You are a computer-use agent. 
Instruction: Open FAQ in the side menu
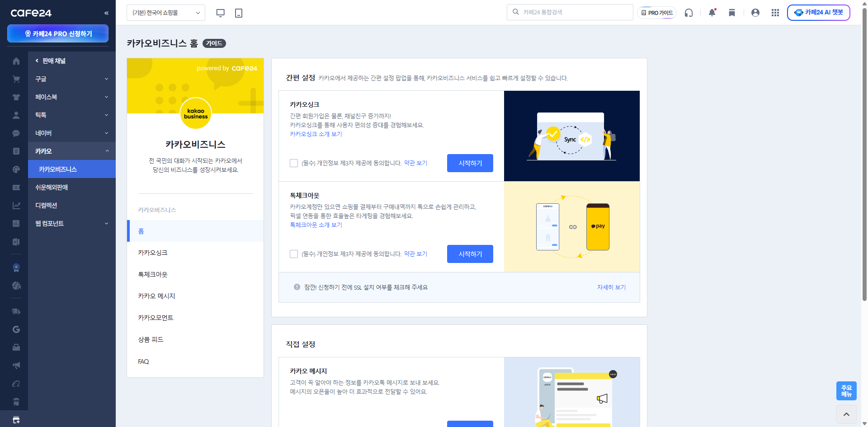pos(143,361)
